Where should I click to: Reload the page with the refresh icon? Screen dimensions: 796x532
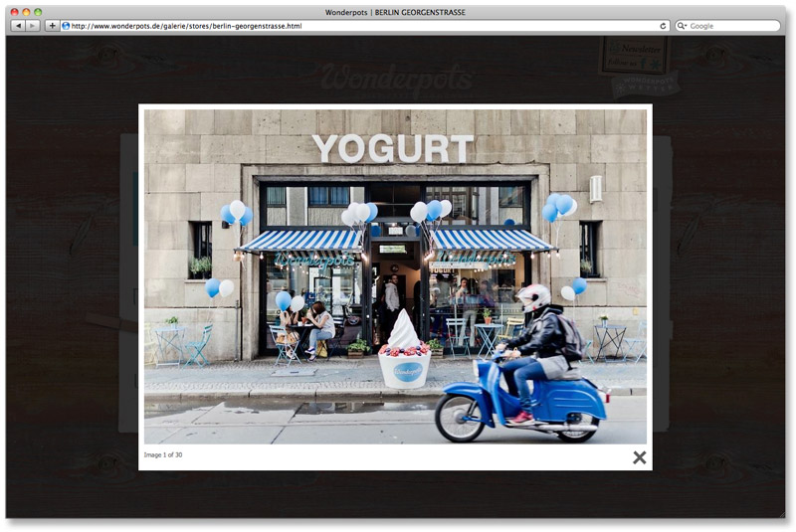point(664,26)
